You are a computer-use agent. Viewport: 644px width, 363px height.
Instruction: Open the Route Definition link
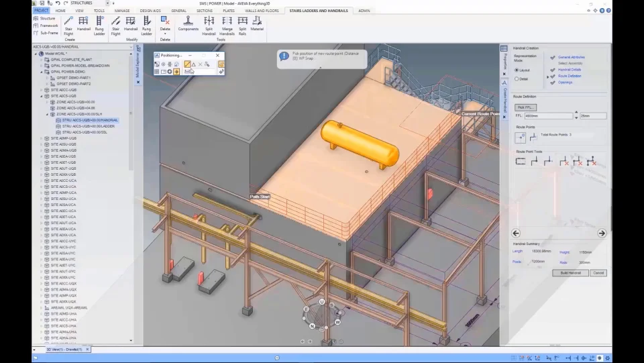570,76
